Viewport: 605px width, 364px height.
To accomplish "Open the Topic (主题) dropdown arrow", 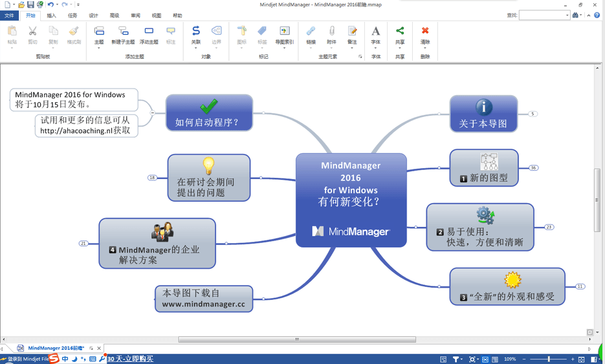I will coord(99,48).
